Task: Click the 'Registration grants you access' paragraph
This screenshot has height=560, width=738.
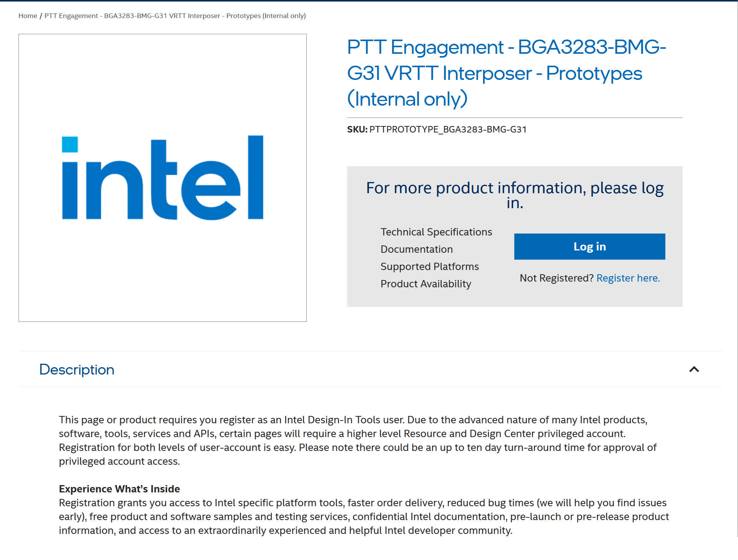Action: click(364, 517)
